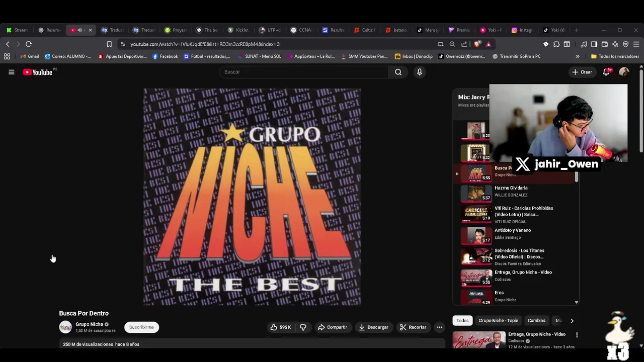The height and width of the screenshot is (362, 644).
Task: Reload the page with the refresh icon
Action: (x=29, y=44)
